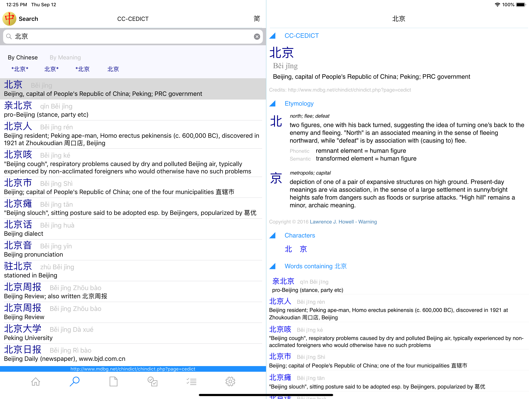Viewport: 532px width, 399px height.
Task: Open the Settings gear tab icon
Action: coord(230,381)
